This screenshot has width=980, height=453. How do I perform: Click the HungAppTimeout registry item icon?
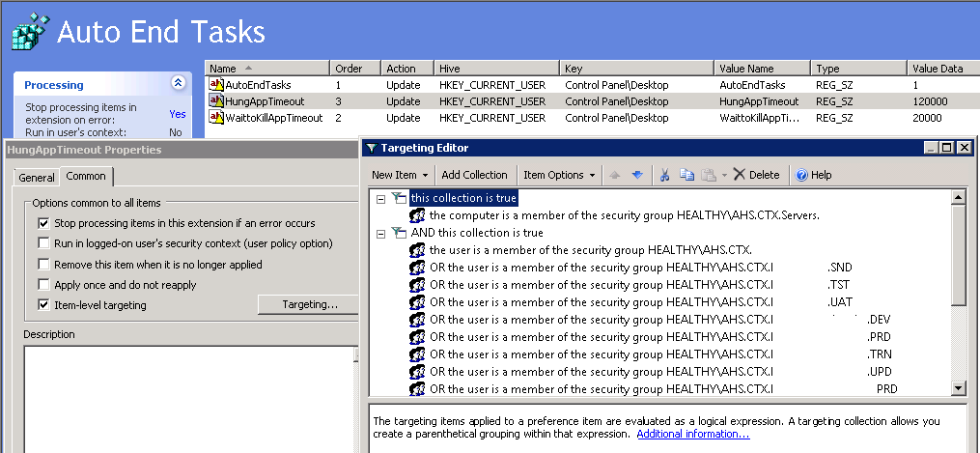point(216,101)
